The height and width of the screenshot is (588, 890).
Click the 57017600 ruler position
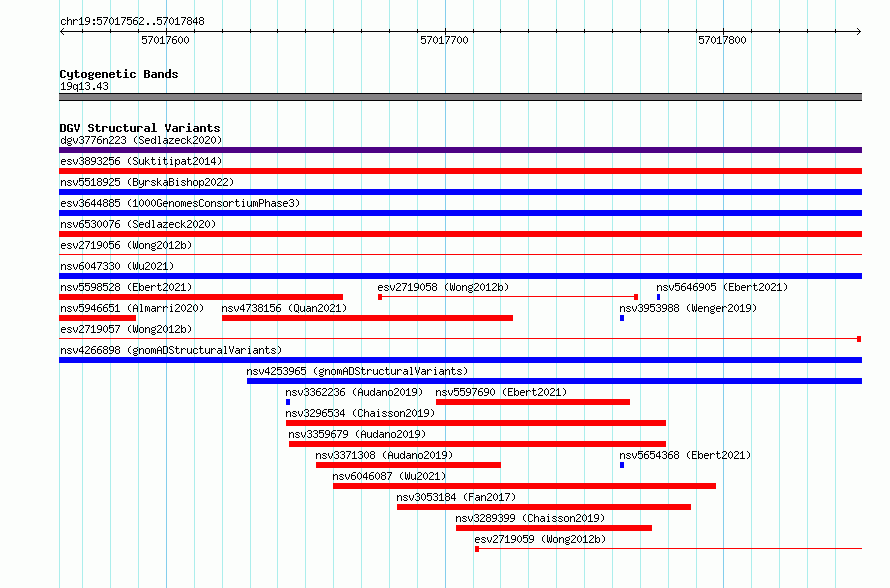[165, 40]
